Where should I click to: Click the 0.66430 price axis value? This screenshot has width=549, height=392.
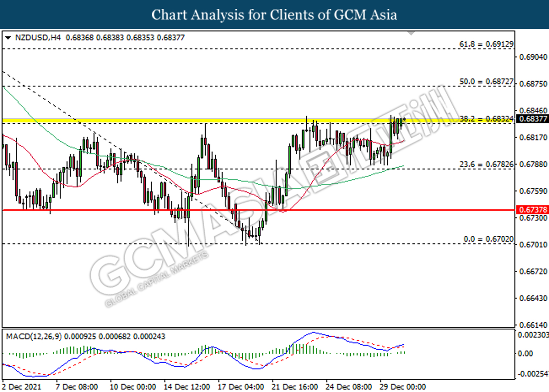tap(534, 298)
